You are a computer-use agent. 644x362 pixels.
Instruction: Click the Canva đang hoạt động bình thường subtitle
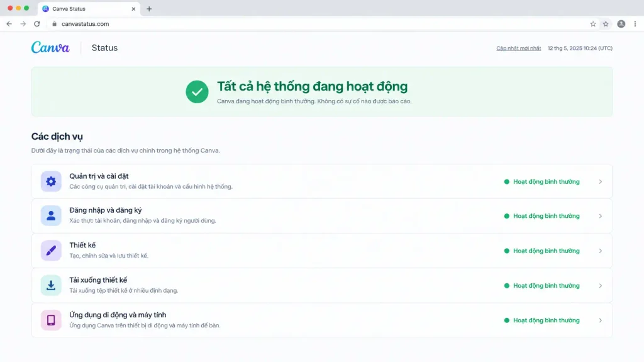click(314, 101)
